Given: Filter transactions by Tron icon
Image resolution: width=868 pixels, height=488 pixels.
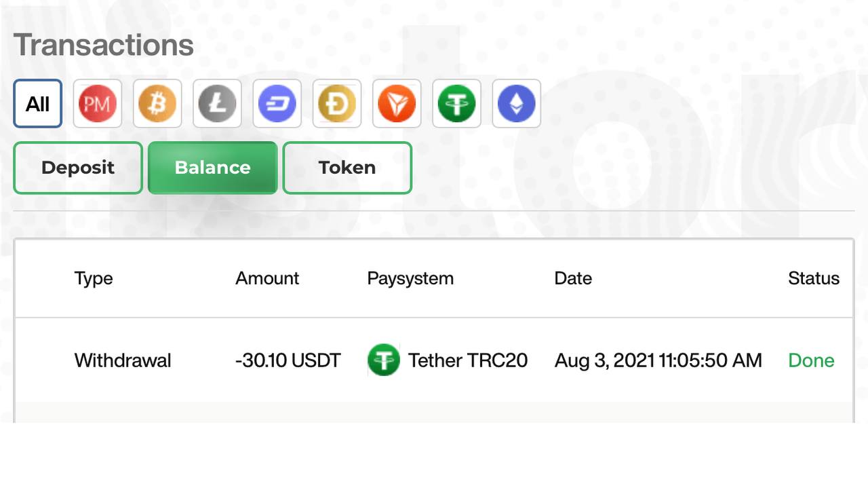Looking at the screenshot, I should click(x=397, y=104).
